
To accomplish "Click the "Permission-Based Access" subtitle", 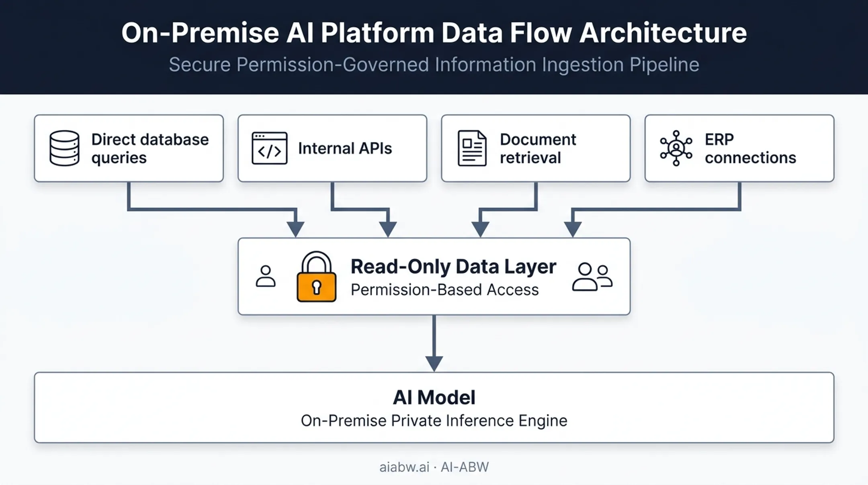I will [x=444, y=290].
